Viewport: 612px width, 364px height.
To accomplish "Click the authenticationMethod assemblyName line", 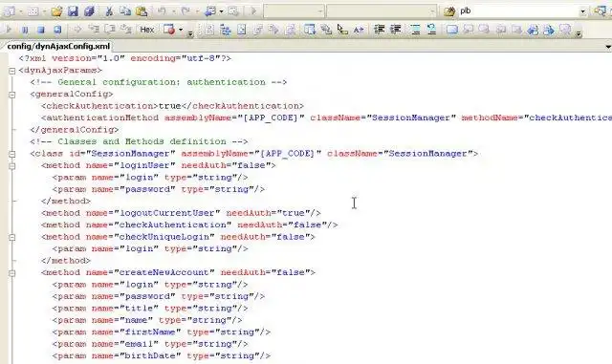I will [x=326, y=118].
